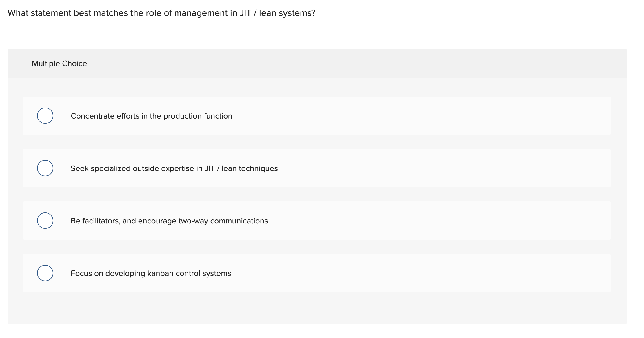Click empty space in the "Concentrate efforts" option card
The width and height of the screenshot is (644, 338).
click(420, 116)
